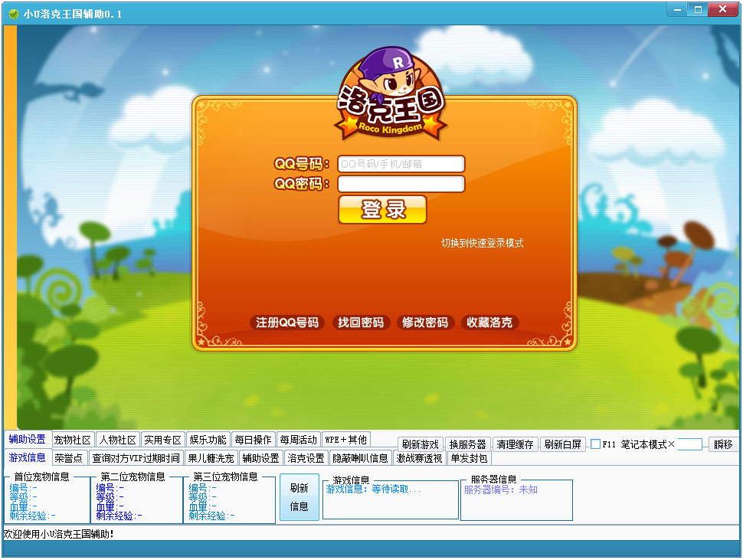Open the 单发封包 sub-tab
This screenshot has width=743, height=560.
469,458
